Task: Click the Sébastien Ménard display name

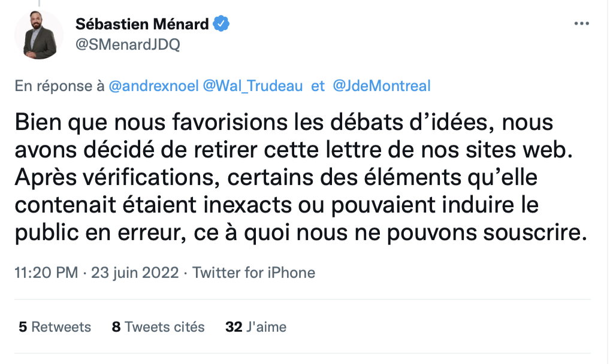Action: point(142,24)
